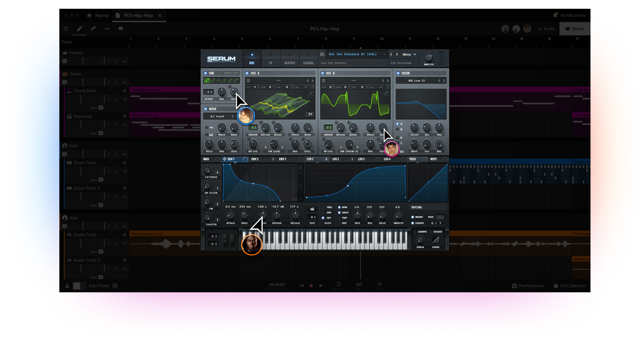Open the Serum Menu dropdown
Screen dimensions: 644x343
[x=409, y=55]
